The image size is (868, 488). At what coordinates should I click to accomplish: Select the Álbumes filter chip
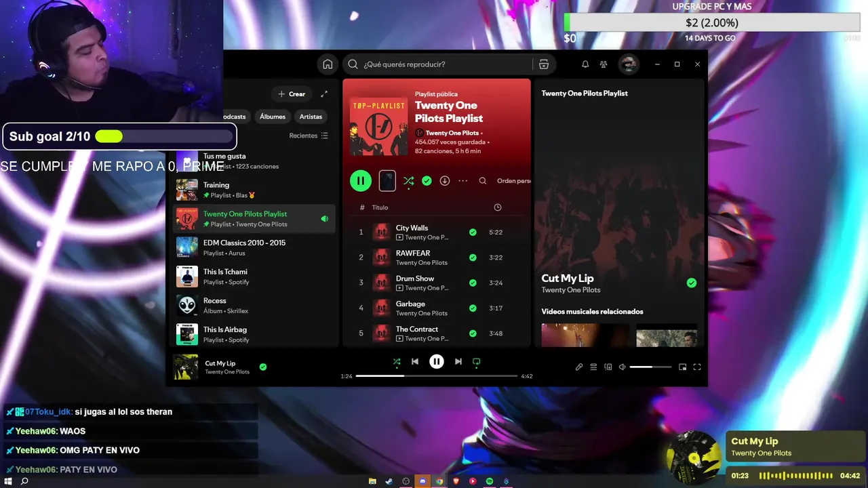[272, 117]
